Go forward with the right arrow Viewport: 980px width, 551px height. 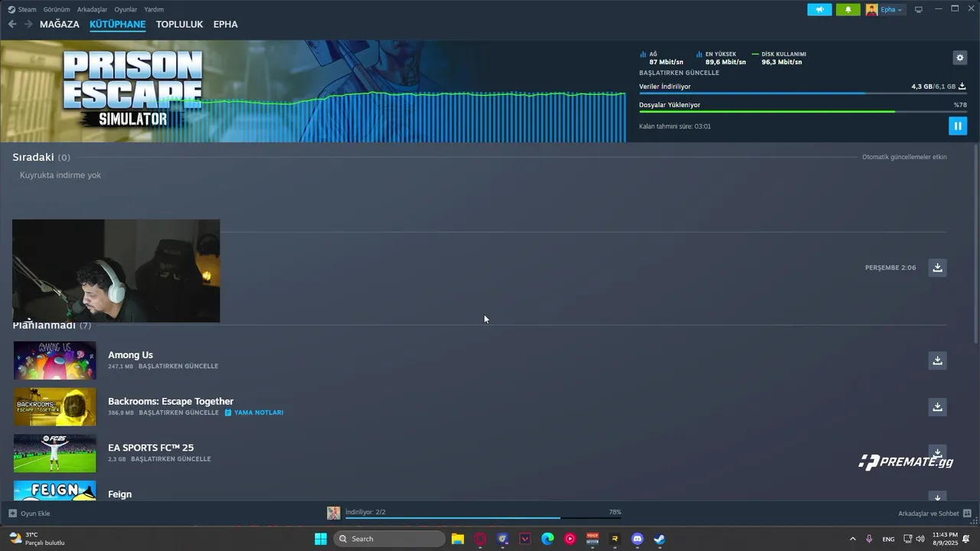[x=28, y=24]
